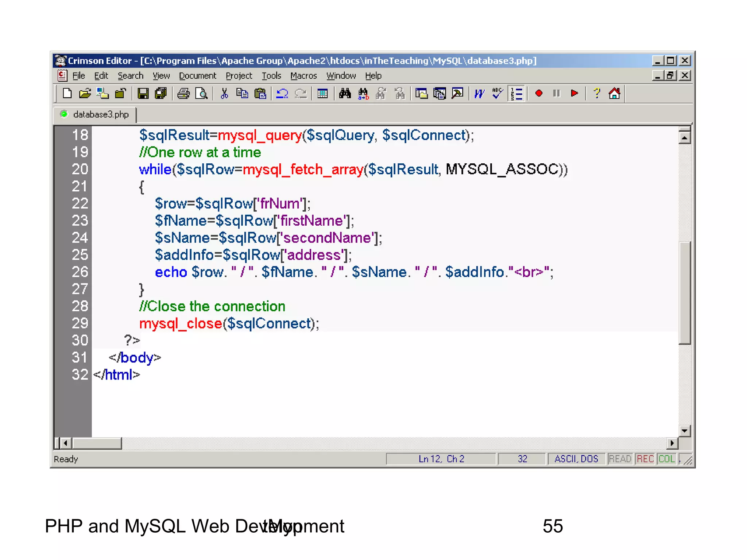Click the greyed Find Previous icon
The height and width of the screenshot is (560, 747).
pos(399,94)
